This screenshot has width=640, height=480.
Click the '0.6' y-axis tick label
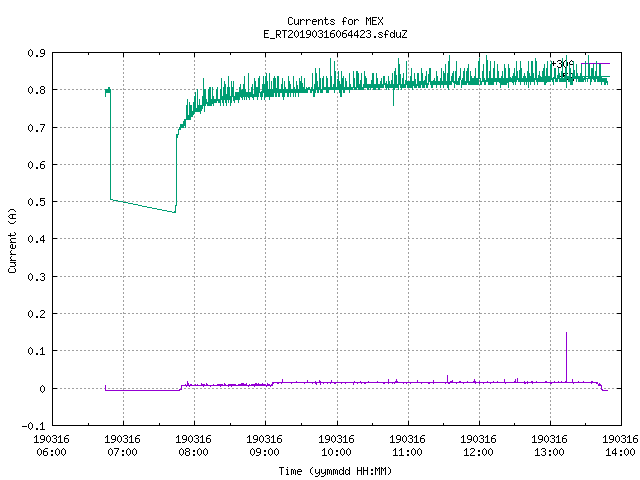coord(36,165)
